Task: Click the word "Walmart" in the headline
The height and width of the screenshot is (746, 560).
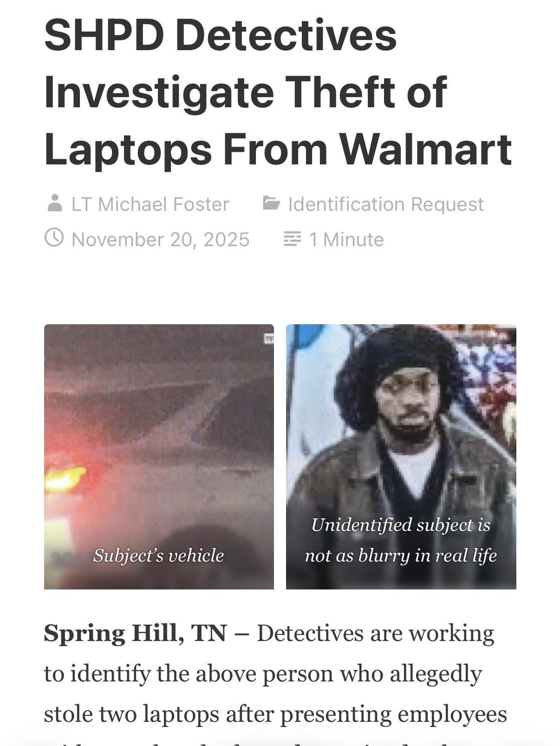Action: tap(425, 149)
